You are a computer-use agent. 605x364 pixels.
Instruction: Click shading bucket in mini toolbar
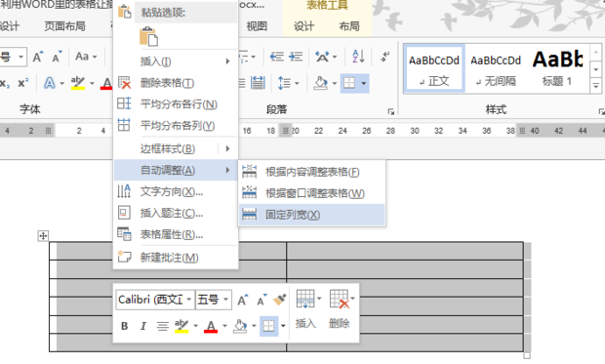(x=240, y=326)
